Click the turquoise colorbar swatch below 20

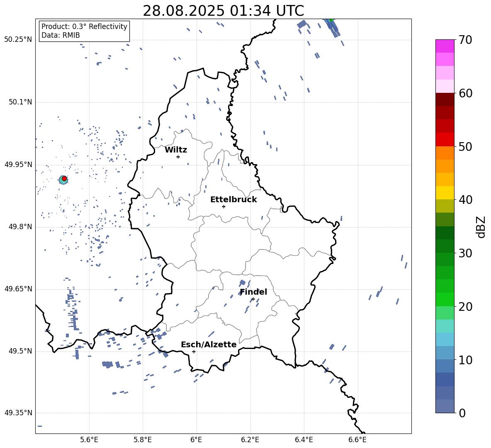click(445, 326)
